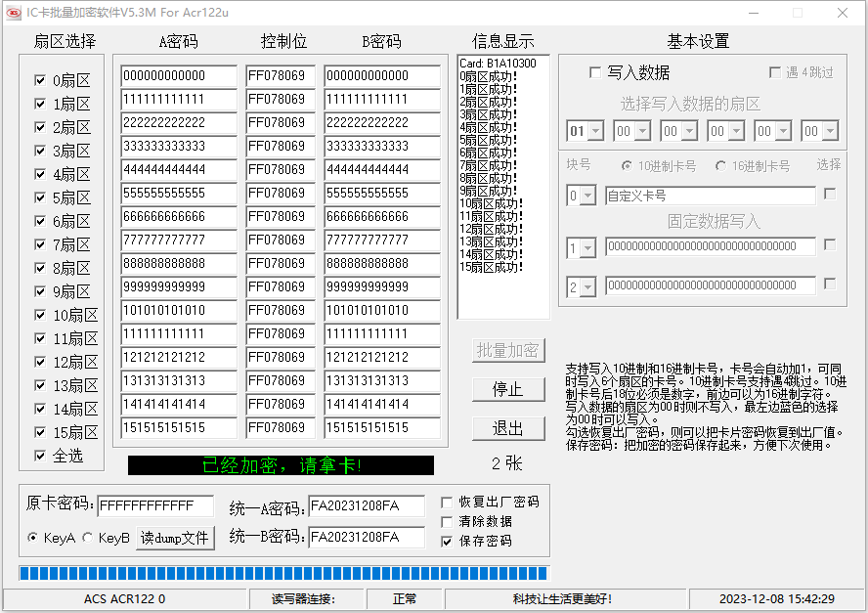868x613 pixels.
Task: Click block 1 fixed data field
Action: pyautogui.click(x=711, y=246)
